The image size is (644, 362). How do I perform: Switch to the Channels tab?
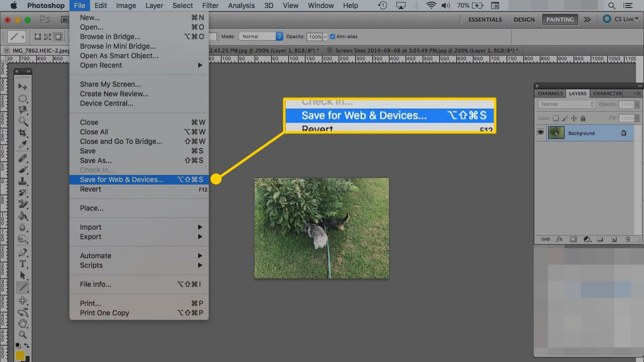[x=550, y=94]
